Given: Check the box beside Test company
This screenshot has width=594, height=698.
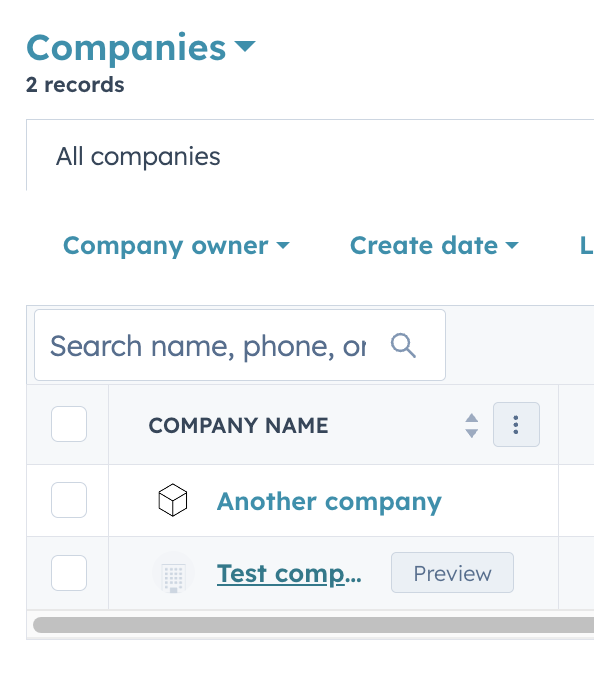Looking at the screenshot, I should point(69,573).
